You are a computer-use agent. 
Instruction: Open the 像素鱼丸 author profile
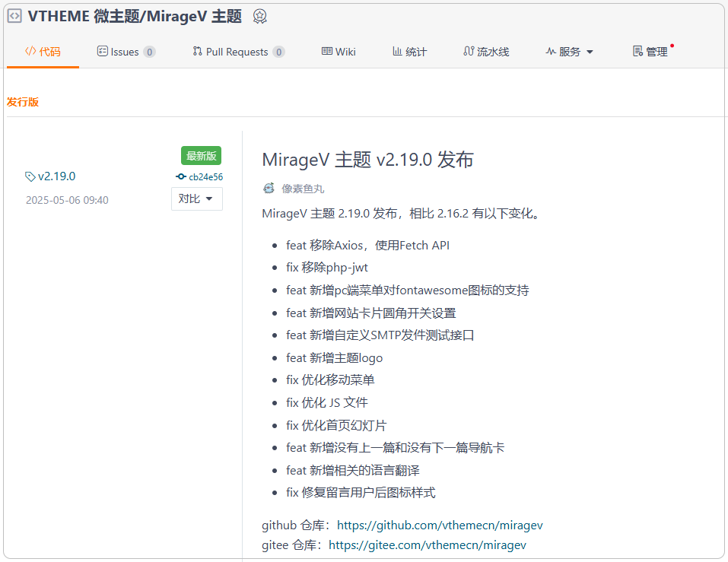pos(303,189)
